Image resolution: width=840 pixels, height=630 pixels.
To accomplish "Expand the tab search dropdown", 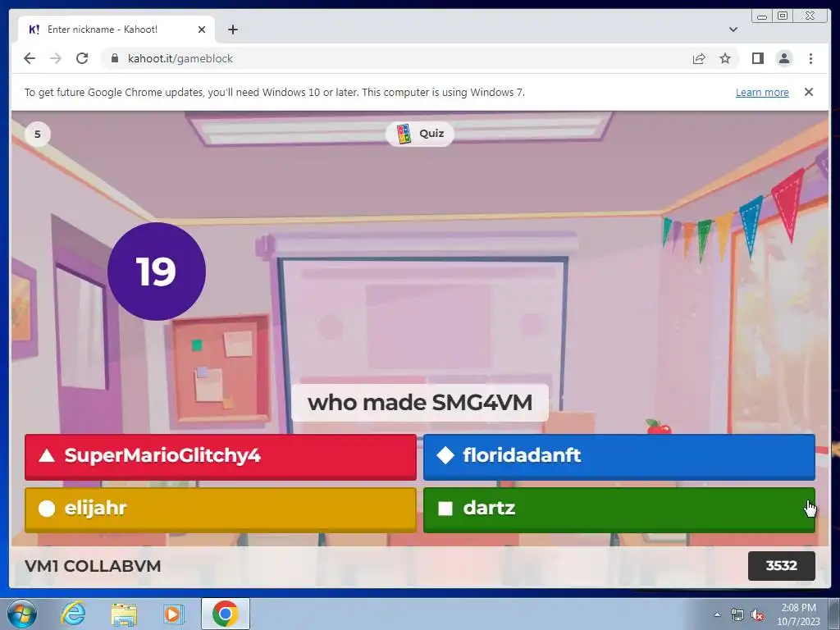I will pos(733,30).
